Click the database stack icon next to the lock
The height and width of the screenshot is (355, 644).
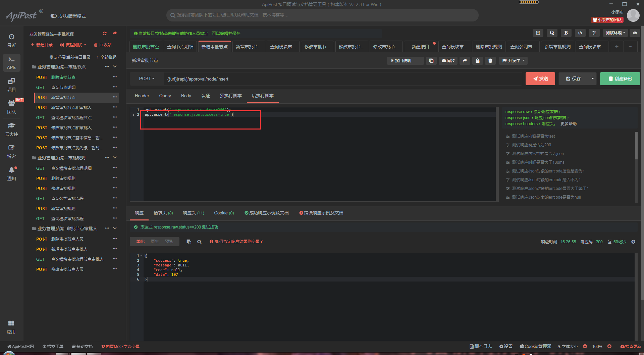click(x=490, y=61)
